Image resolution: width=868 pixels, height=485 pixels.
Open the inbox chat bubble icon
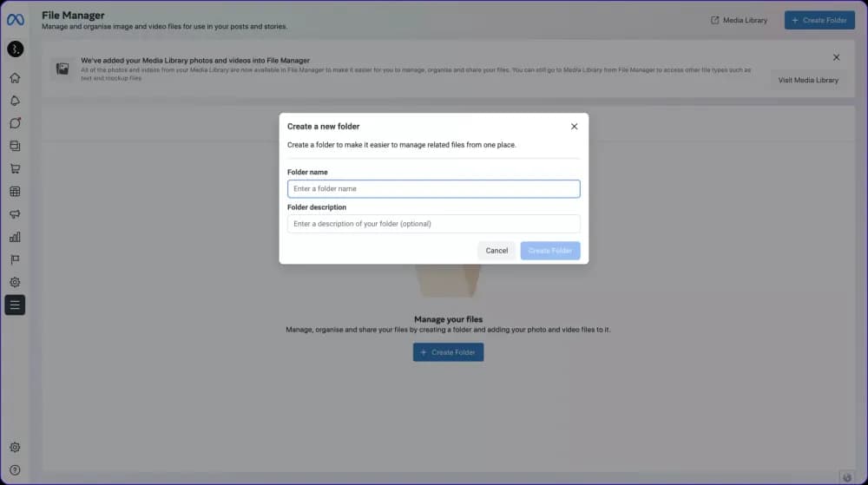tap(15, 123)
